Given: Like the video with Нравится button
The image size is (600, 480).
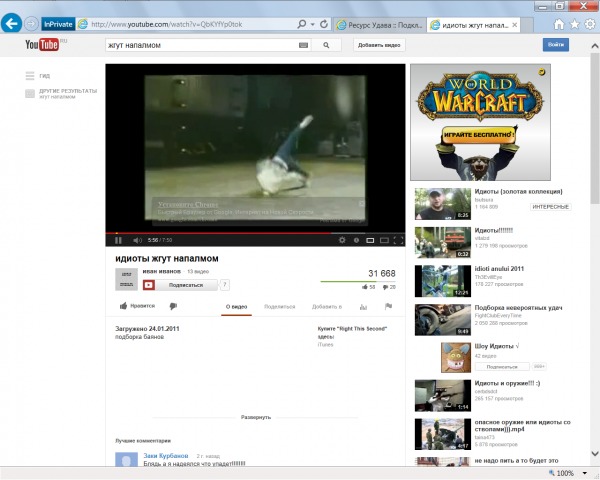Looking at the screenshot, I should point(137,306).
